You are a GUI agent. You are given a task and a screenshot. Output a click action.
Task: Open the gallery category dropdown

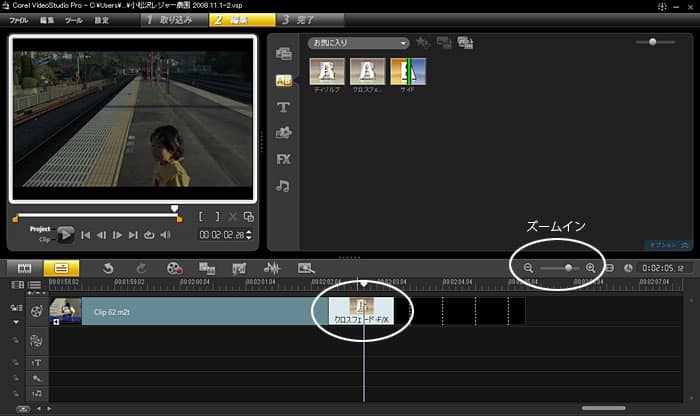click(x=358, y=43)
